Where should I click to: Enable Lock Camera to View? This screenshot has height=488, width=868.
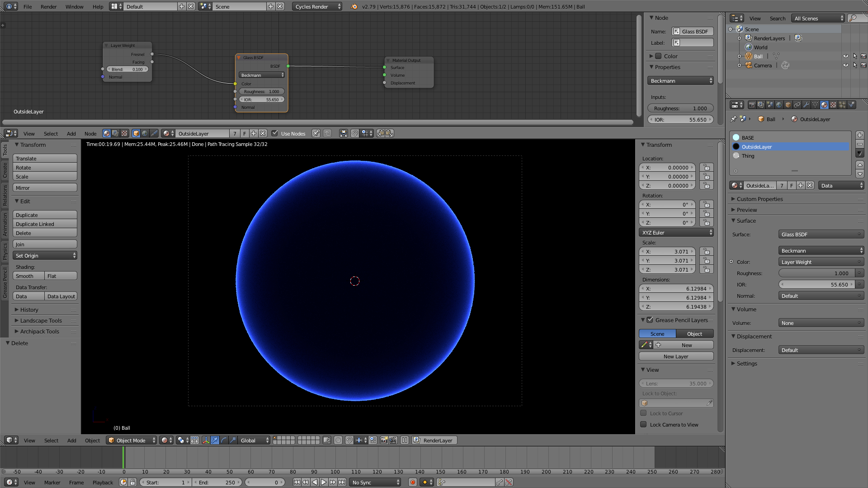tap(643, 424)
